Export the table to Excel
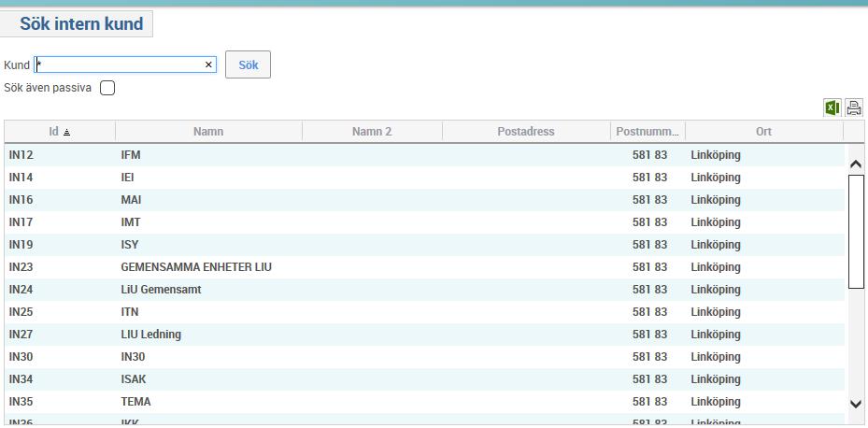Screen dimensions: 868x428 coord(832,107)
